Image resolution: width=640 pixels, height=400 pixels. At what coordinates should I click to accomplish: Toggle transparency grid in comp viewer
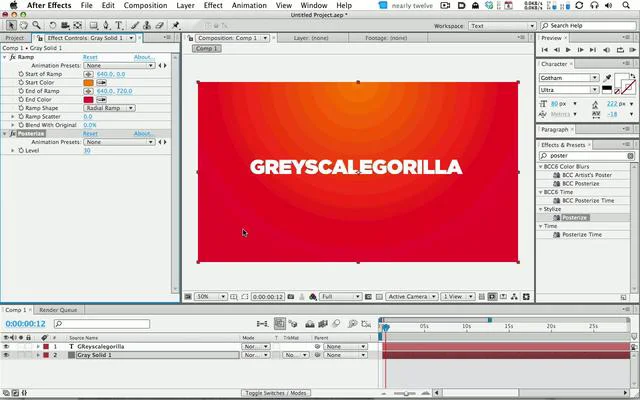tap(379, 297)
